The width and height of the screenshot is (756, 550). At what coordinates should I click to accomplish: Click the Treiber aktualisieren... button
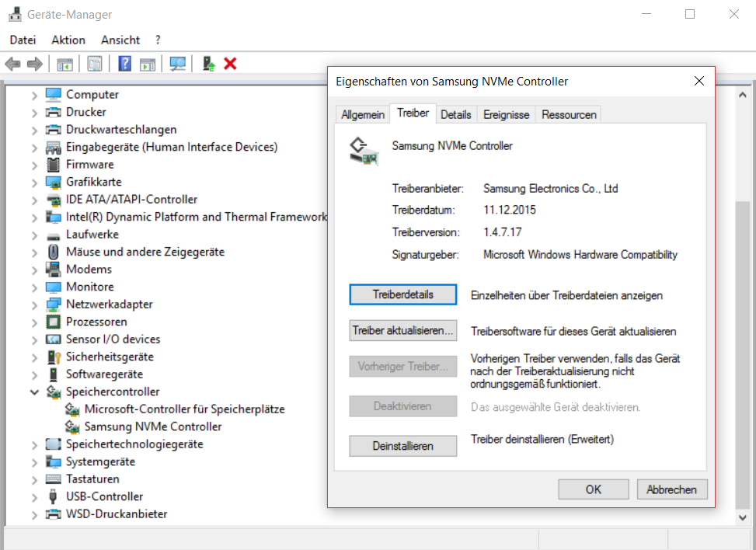coord(403,331)
